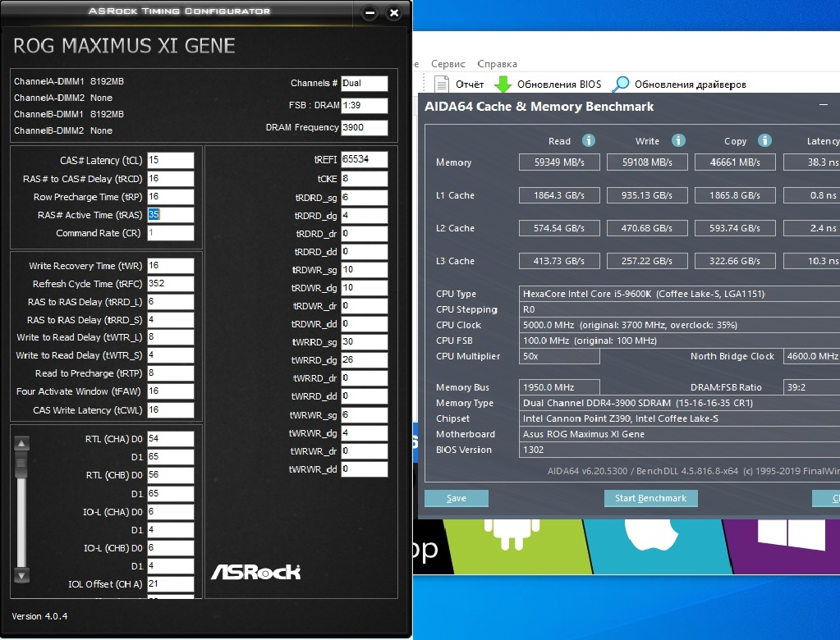Screen dimensions: 840x640
Task: Click the FSB : DRAM ratio field
Action: [365, 105]
